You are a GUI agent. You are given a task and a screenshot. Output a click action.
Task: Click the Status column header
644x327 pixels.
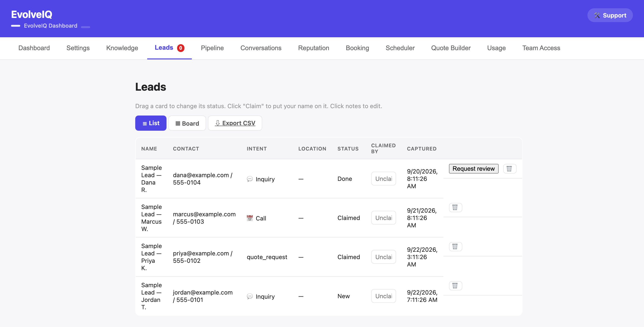(x=348, y=149)
